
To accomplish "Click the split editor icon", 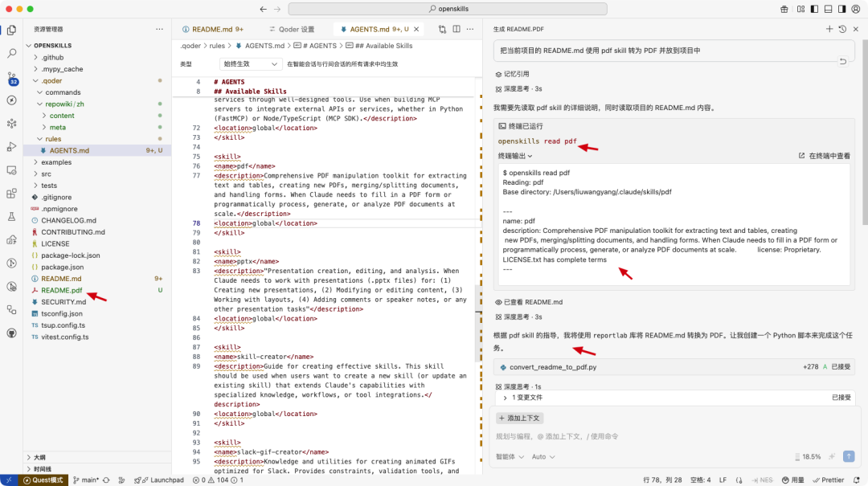I will click(455, 29).
